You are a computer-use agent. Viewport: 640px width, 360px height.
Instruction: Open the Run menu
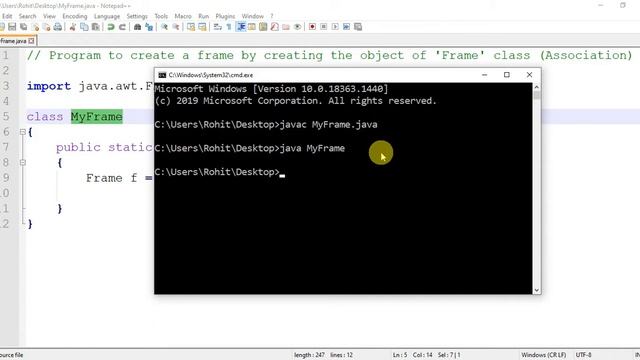203,16
